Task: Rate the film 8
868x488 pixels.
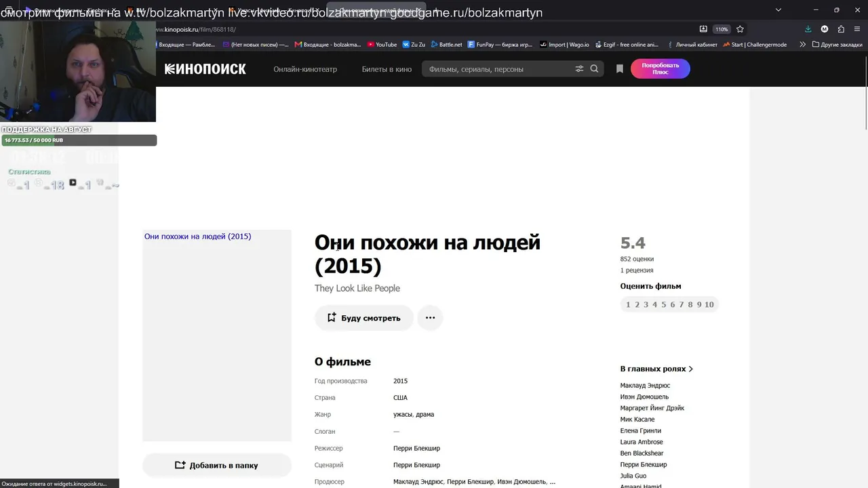Action: pos(690,305)
